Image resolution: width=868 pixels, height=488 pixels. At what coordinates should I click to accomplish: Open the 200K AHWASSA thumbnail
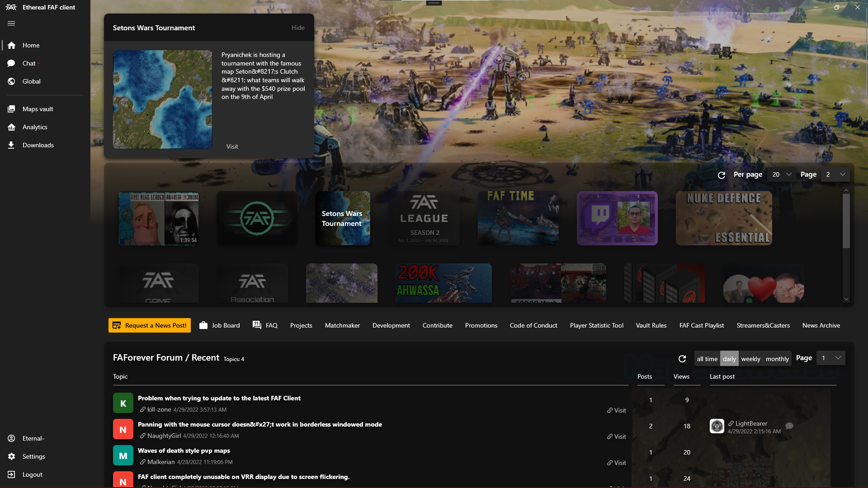click(443, 283)
